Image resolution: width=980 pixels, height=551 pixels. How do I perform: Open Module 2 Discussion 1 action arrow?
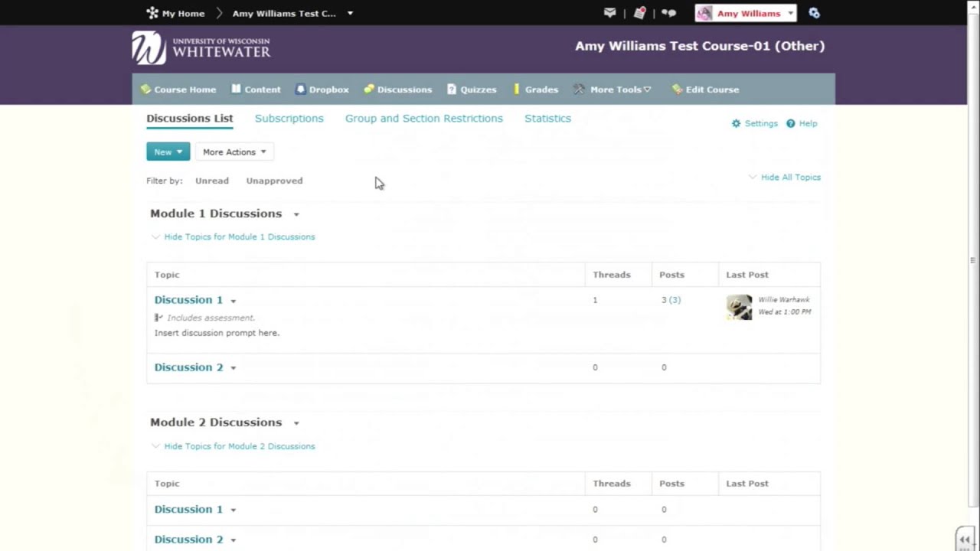point(234,510)
